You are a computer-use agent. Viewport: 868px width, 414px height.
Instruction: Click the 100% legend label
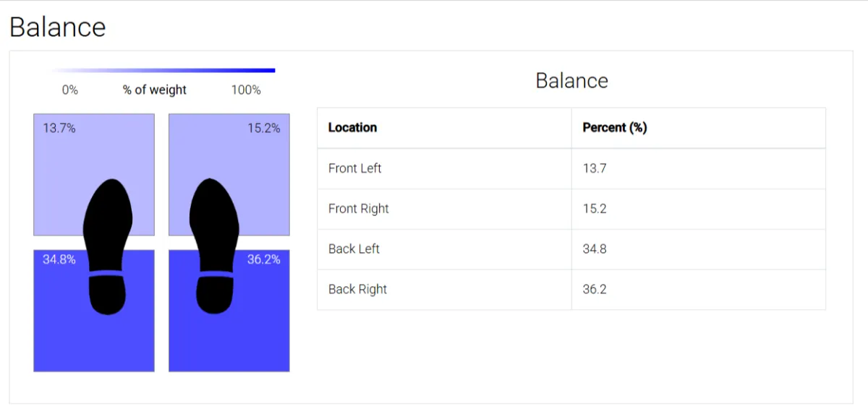pyautogui.click(x=246, y=90)
